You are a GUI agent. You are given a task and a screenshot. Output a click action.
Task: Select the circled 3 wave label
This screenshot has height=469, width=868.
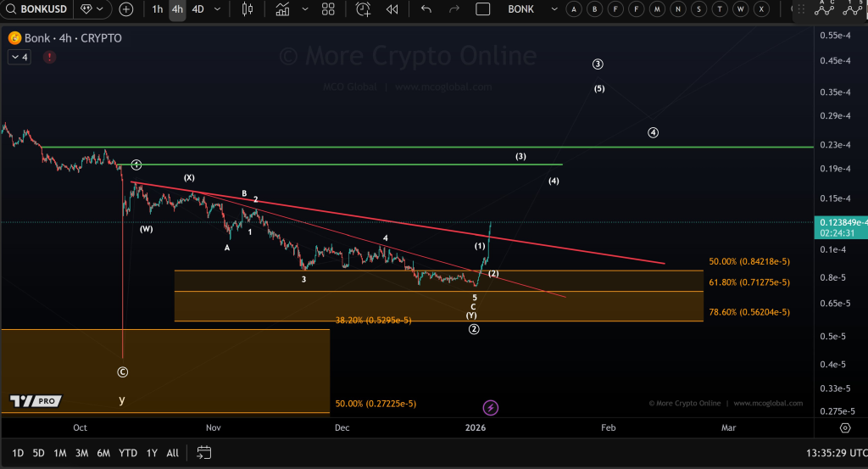point(598,64)
